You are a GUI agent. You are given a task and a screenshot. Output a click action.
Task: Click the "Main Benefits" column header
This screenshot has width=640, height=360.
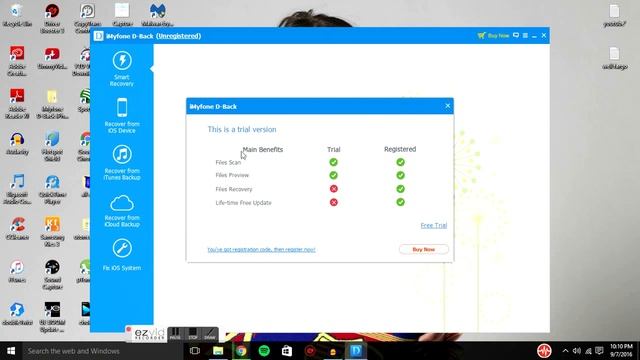(x=262, y=149)
